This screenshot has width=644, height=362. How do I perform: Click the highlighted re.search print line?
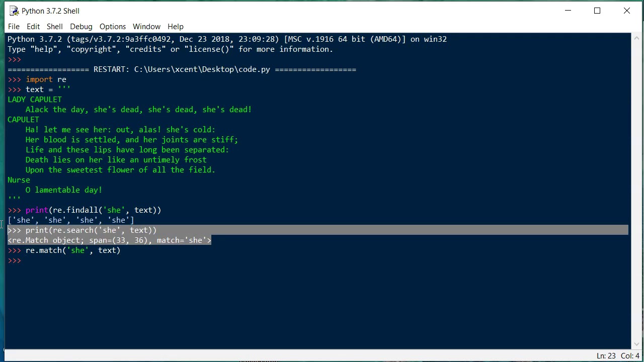coord(91,230)
